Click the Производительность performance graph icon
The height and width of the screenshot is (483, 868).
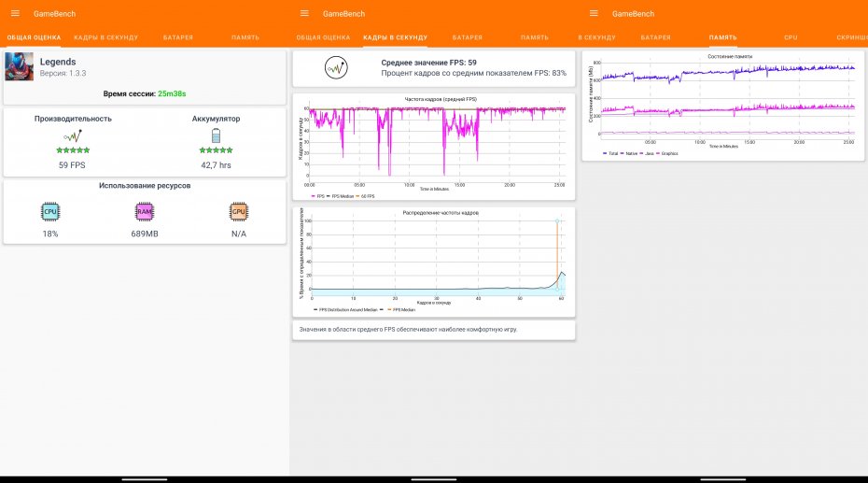(73, 136)
